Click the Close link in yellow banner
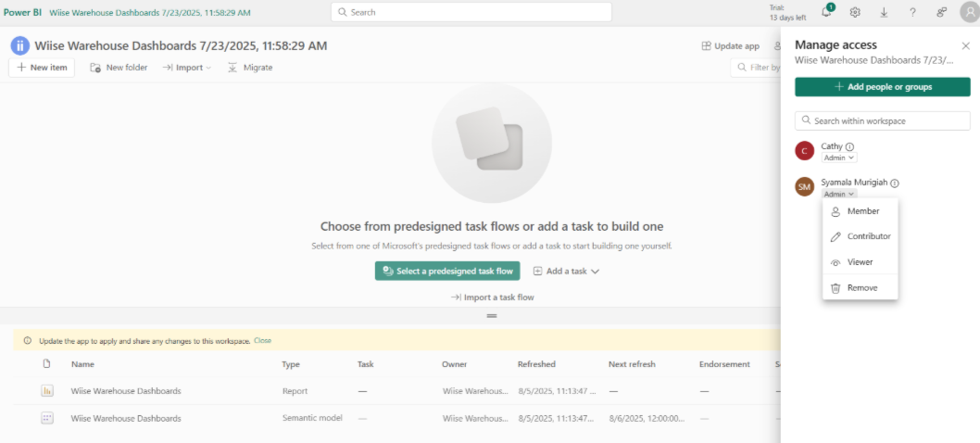980x443 pixels. (262, 340)
